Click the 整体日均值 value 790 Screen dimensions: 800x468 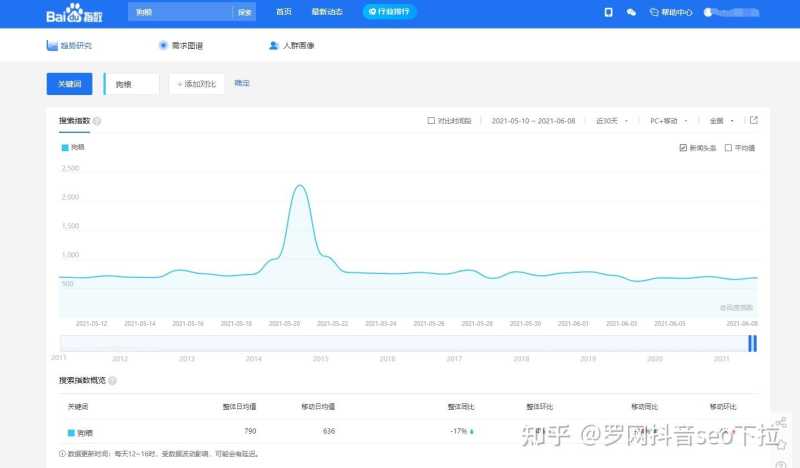250,431
